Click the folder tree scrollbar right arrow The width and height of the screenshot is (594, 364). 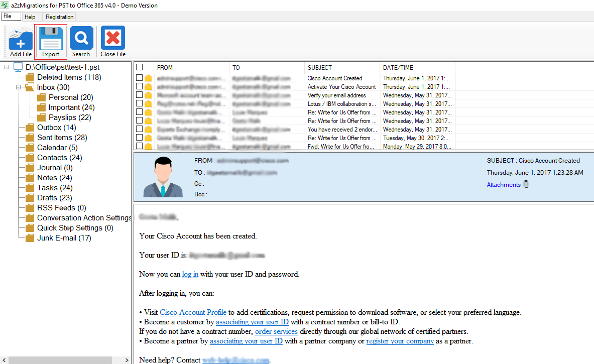(x=127, y=360)
